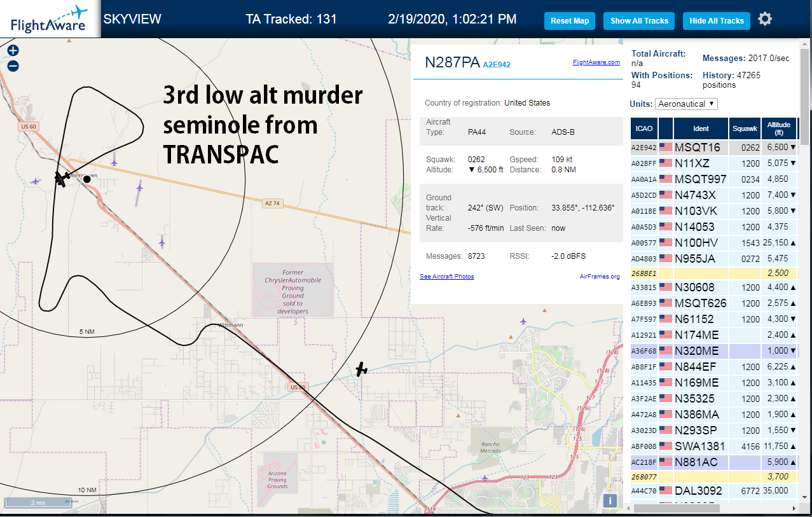
Task: Select the 268BE1 yellow row
Action: 713,273
